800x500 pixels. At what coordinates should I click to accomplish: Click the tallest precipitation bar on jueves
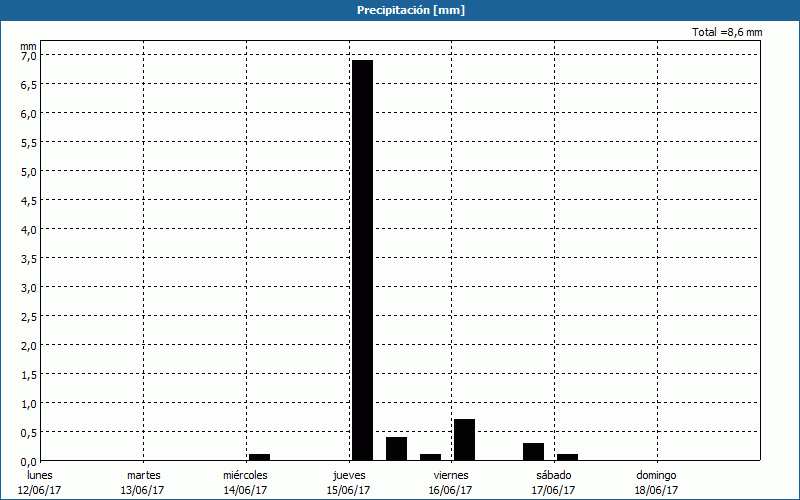[362, 260]
